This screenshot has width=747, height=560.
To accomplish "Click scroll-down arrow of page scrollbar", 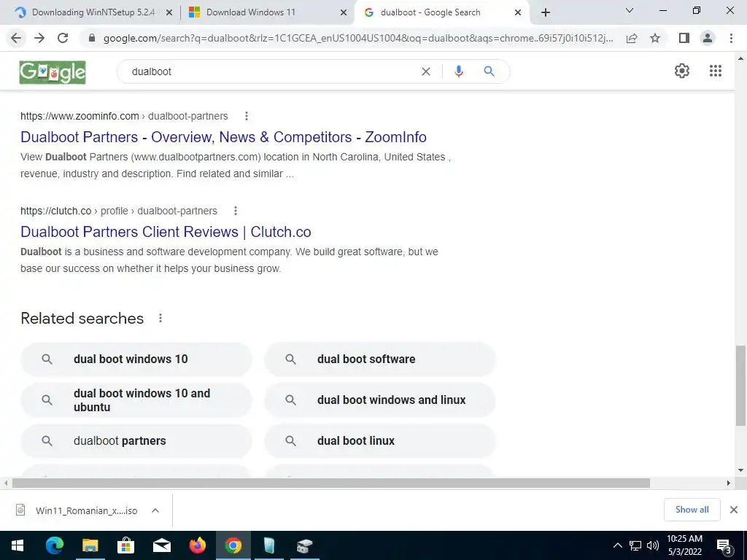I will point(740,470).
